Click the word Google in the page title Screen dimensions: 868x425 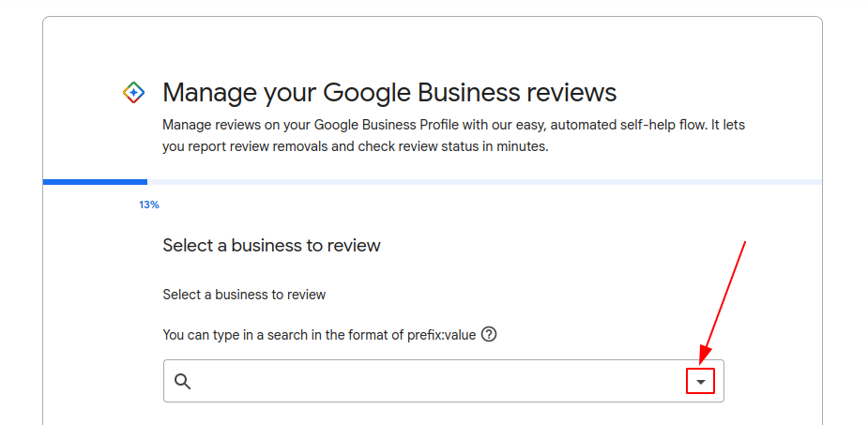click(x=367, y=93)
